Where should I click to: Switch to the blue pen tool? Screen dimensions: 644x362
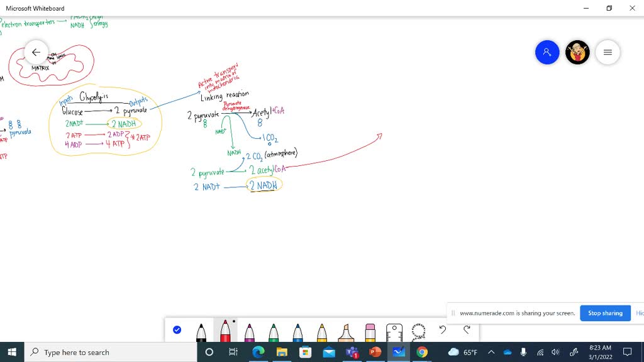[297, 332]
